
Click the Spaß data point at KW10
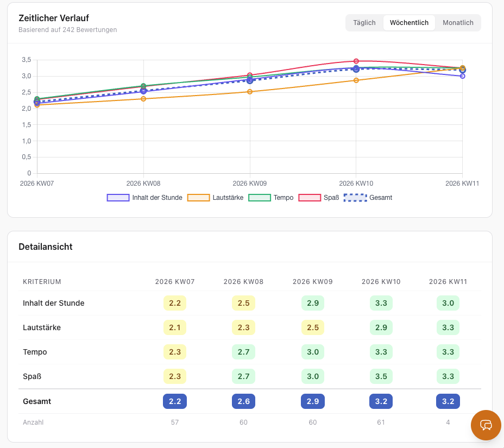point(356,61)
